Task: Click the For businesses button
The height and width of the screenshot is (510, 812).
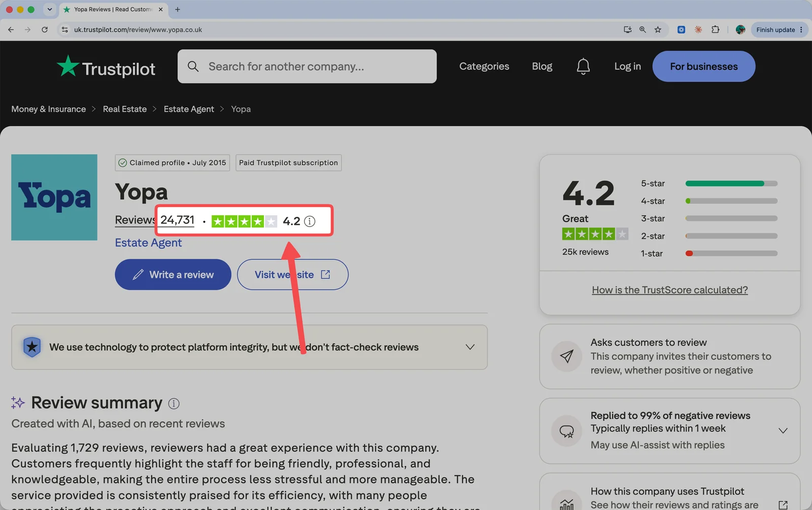Action: 704,67
